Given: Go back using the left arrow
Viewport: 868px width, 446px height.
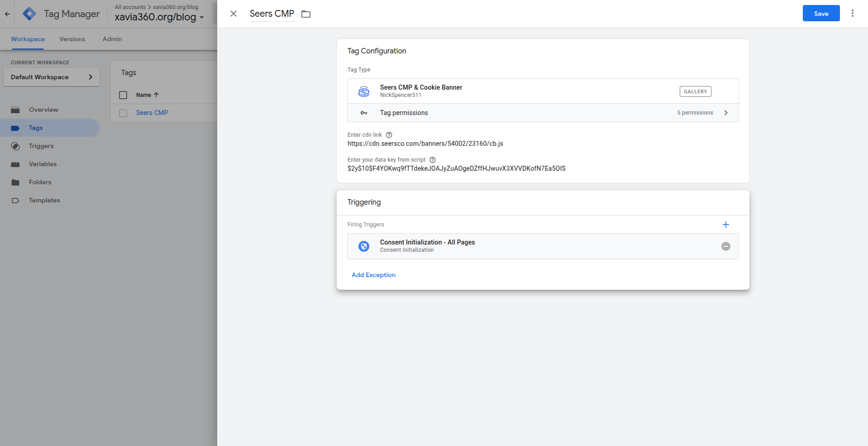Looking at the screenshot, I should pyautogui.click(x=7, y=14).
